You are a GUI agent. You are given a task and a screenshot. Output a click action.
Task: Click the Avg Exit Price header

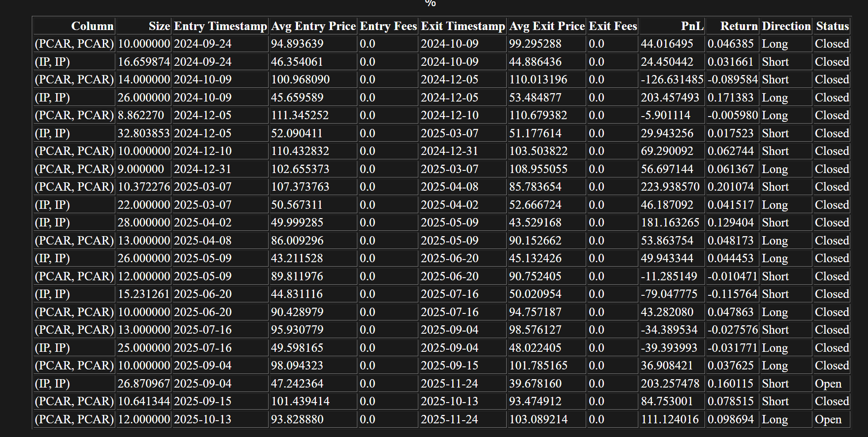click(x=546, y=26)
